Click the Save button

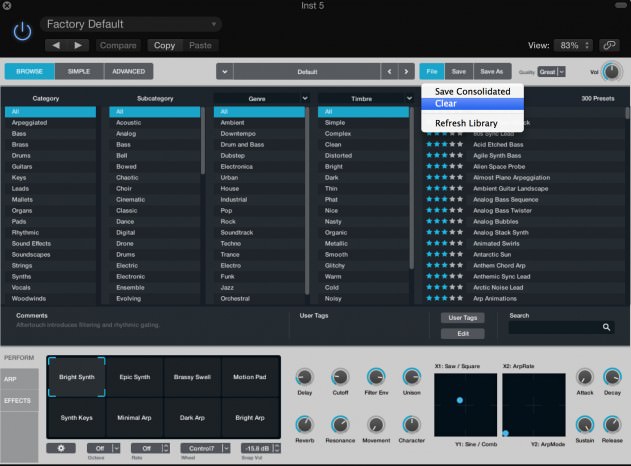pyautogui.click(x=459, y=71)
